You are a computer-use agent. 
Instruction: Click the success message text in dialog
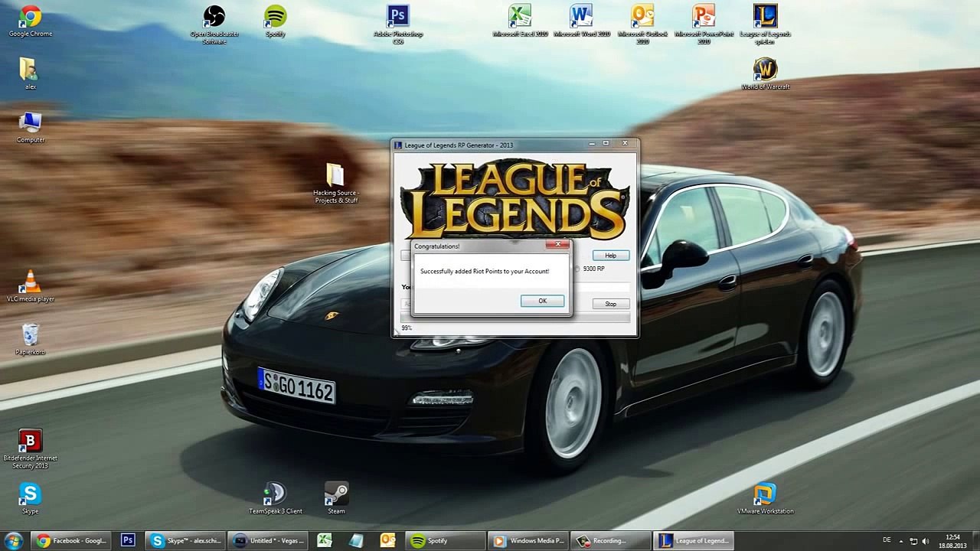point(485,271)
